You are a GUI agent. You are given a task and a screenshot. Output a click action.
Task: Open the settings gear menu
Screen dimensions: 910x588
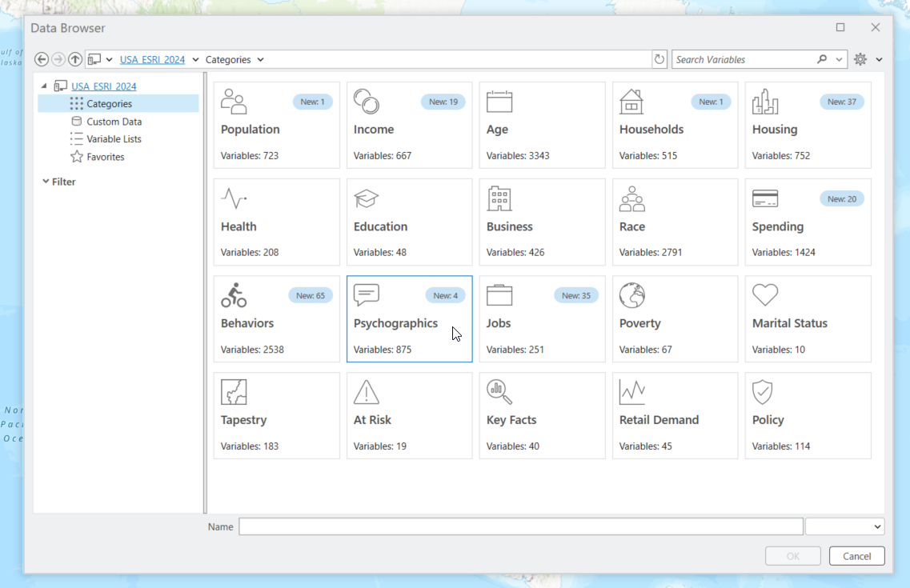[x=860, y=58]
